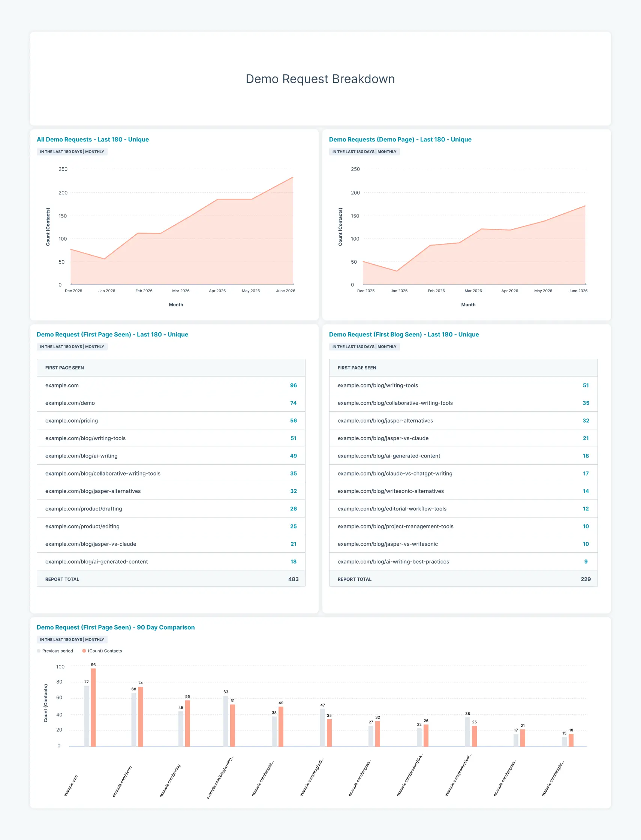Click value 32 in First Blog Seen table
The height and width of the screenshot is (840, 641).
[586, 420]
